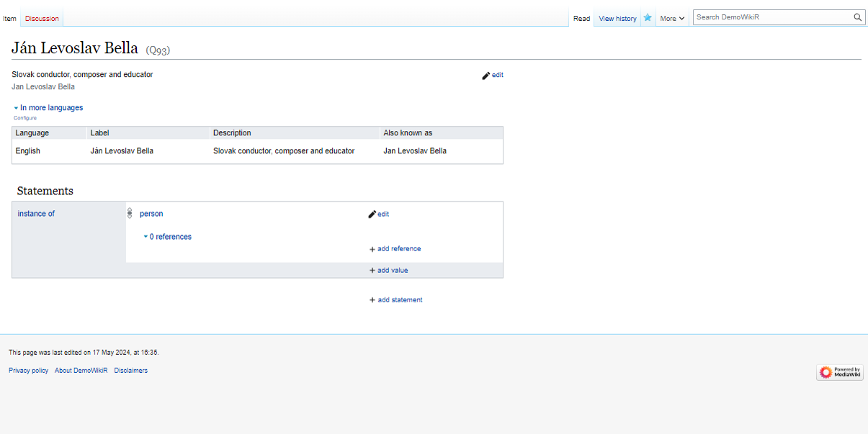Select the Item tab
Screen dimensions: 868x434
[9, 19]
